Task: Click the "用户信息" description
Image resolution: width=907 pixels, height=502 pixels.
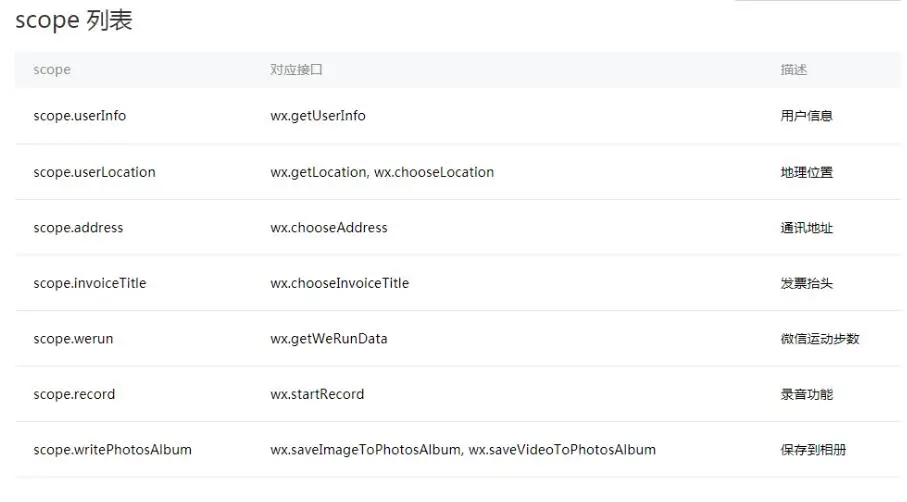Action: [806, 116]
